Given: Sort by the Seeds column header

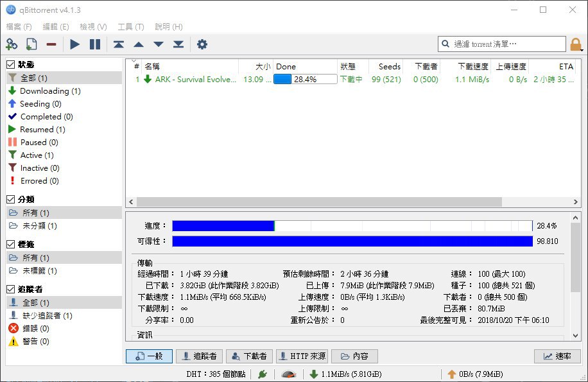Looking at the screenshot, I should (386, 66).
